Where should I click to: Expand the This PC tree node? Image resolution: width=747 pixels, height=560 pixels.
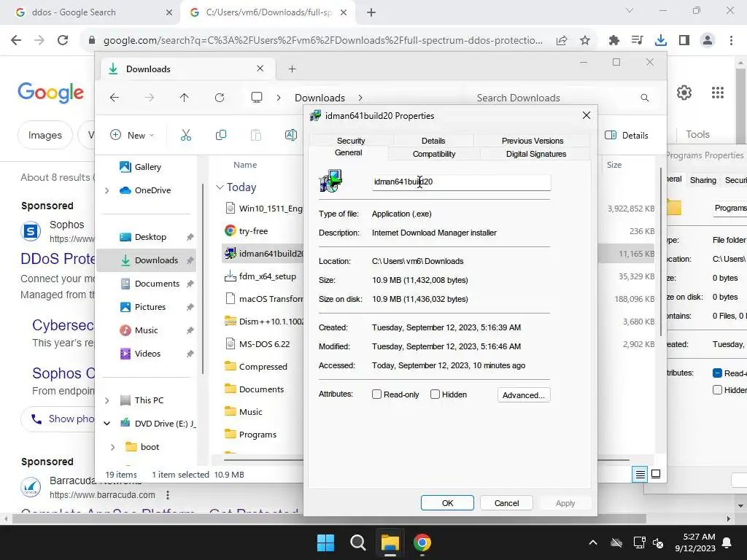tap(107, 400)
